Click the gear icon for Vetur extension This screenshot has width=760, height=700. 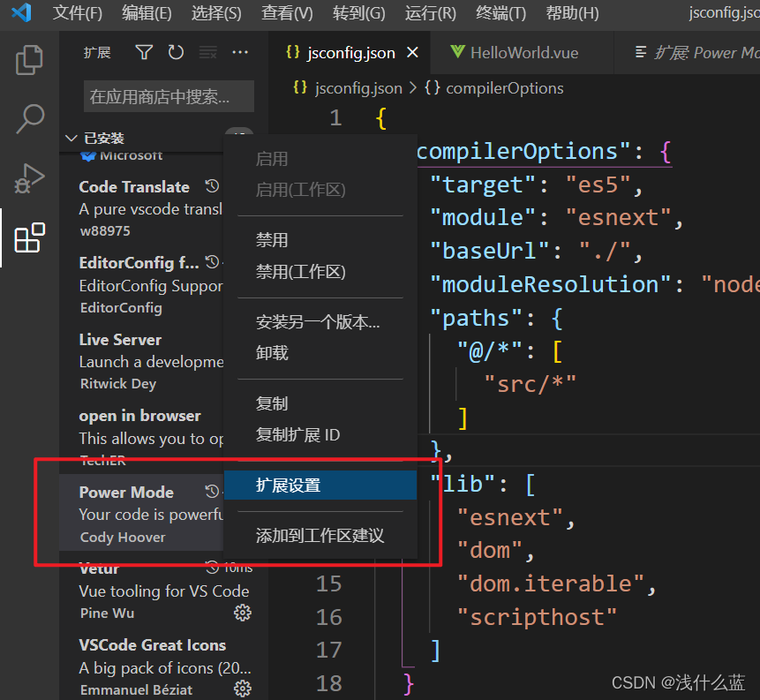243,613
